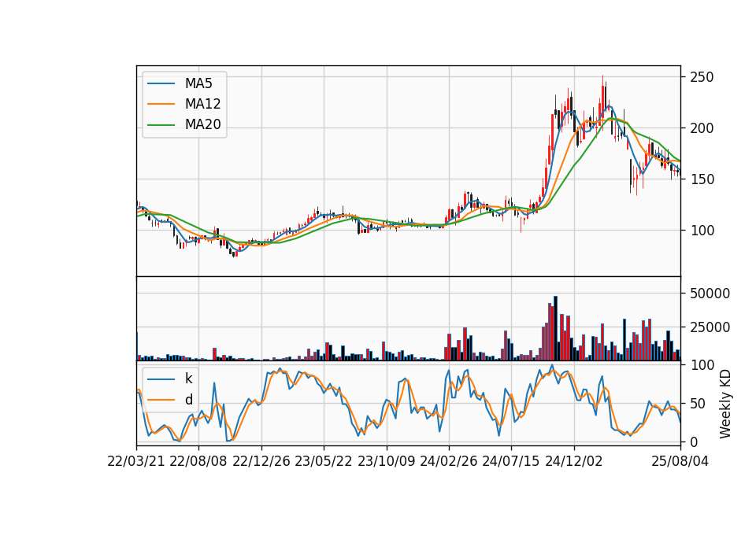The image size is (756, 543).
Task: Click the 23/10/09 date label
Action: click(386, 461)
